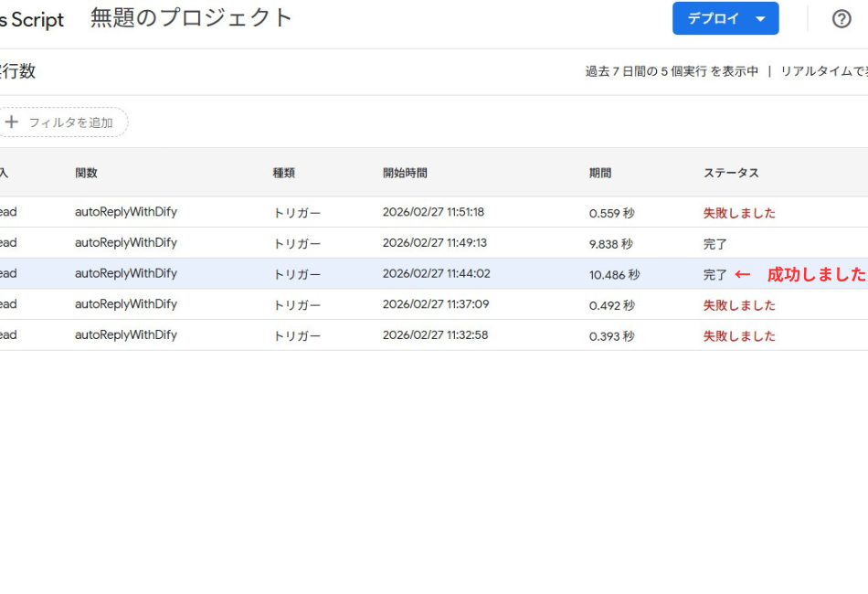Expand the execution started at 11:51:18
The image size is (868, 594).
tap(433, 212)
